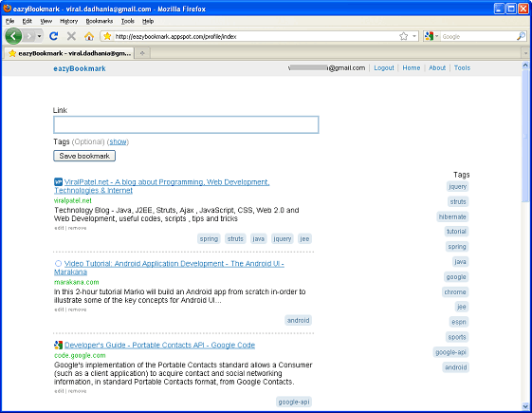Reload the page with the refresh icon
Image resolution: width=532 pixels, height=413 pixels.
pyautogui.click(x=54, y=36)
